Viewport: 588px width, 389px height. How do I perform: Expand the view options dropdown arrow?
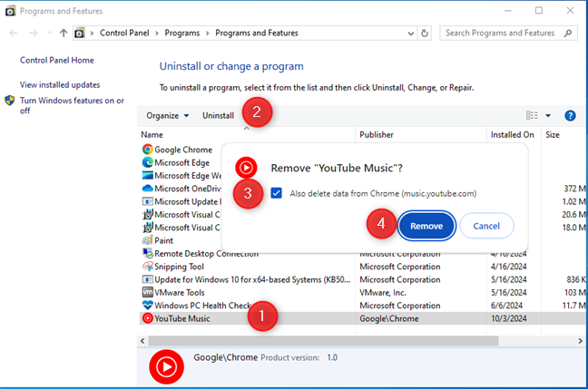(548, 115)
